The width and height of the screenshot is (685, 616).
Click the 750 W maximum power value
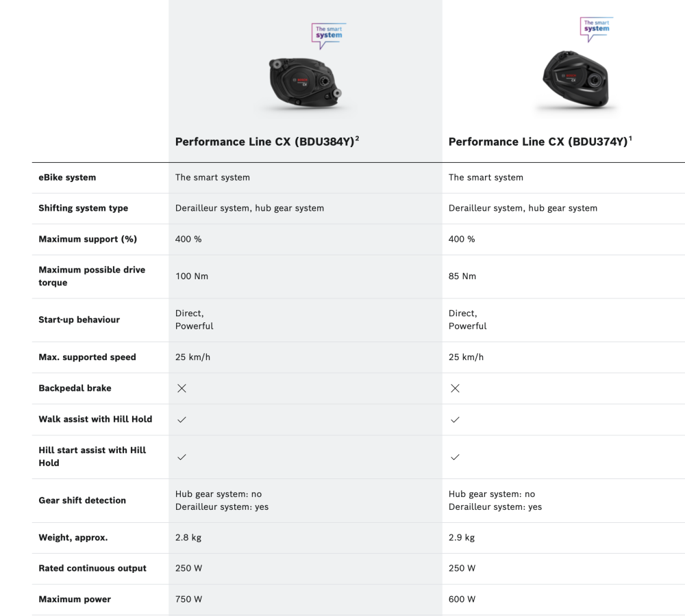coord(189,600)
